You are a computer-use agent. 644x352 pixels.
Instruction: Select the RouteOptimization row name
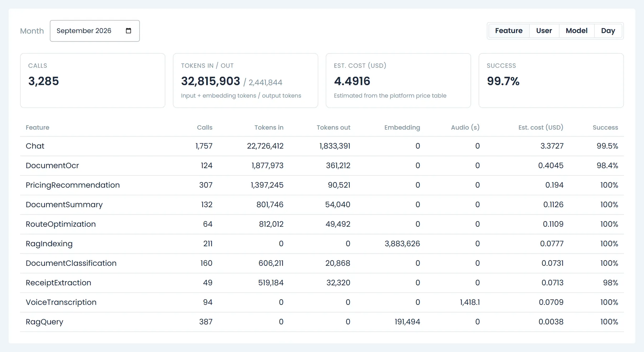click(61, 224)
